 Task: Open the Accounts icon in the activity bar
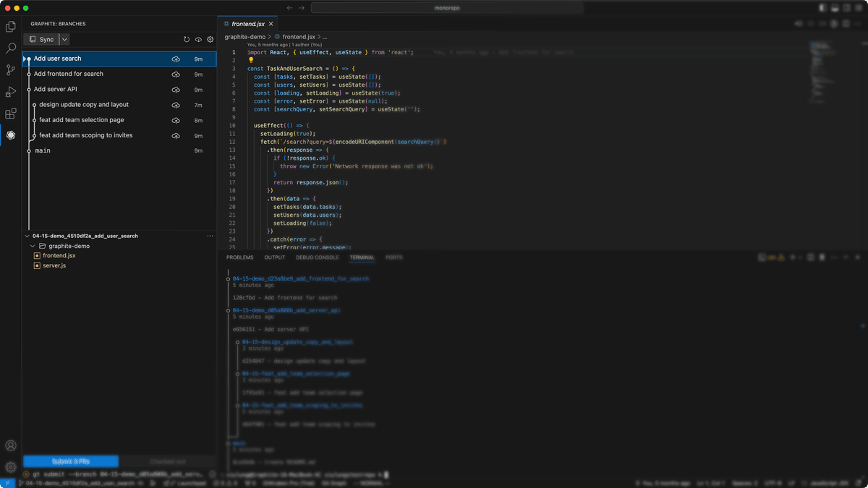coord(11,446)
